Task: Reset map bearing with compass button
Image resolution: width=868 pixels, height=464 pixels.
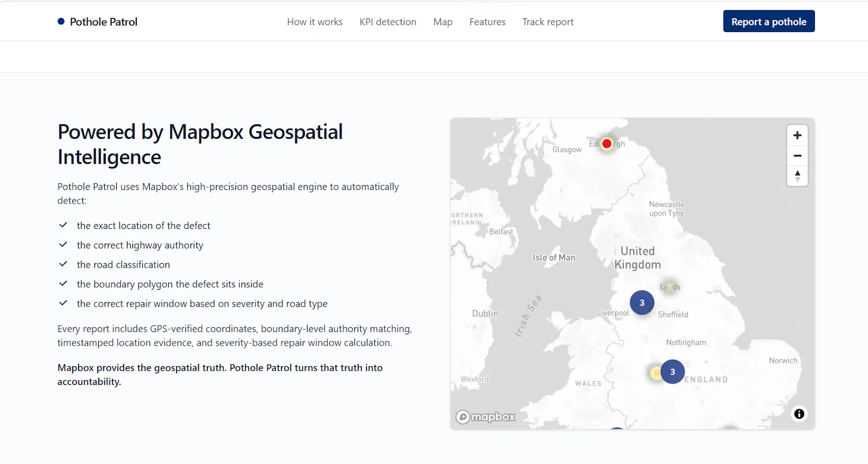Action: pyautogui.click(x=797, y=176)
